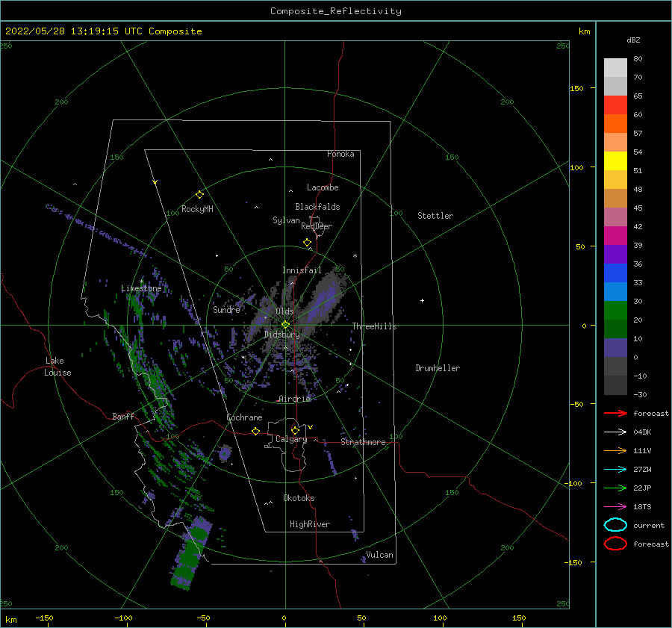The image size is (672, 628).
Task: Click the yellow diamond marker below Cochrane
Action: [256, 431]
